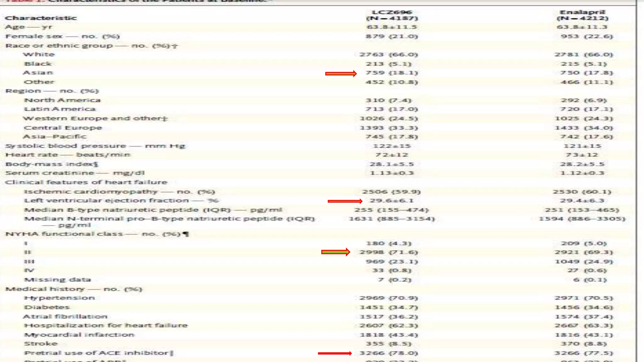
Task: Click the arrow pointing to the Asian row
Action: coord(341,74)
